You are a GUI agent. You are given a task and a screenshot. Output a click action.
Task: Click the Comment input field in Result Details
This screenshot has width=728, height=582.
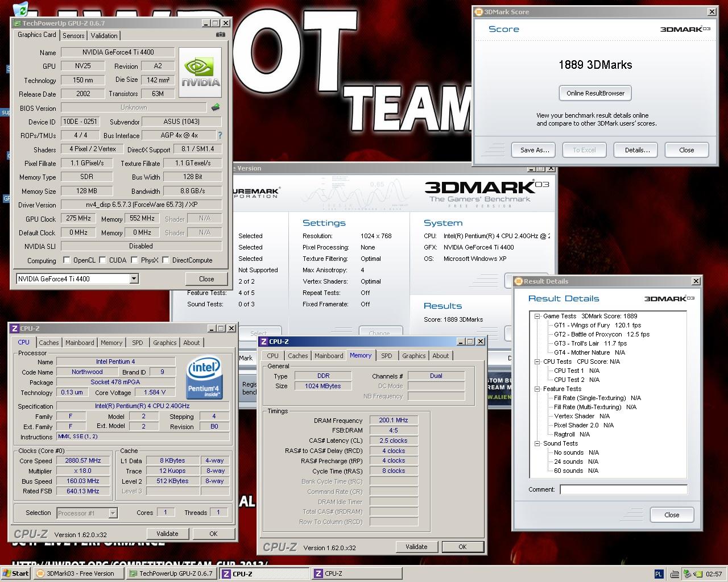pos(623,489)
